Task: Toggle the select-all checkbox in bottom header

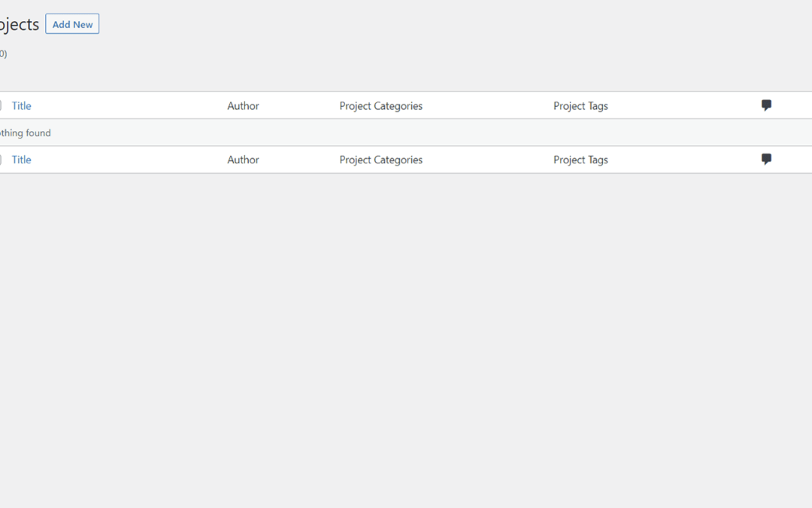Action: pyautogui.click(x=2, y=160)
